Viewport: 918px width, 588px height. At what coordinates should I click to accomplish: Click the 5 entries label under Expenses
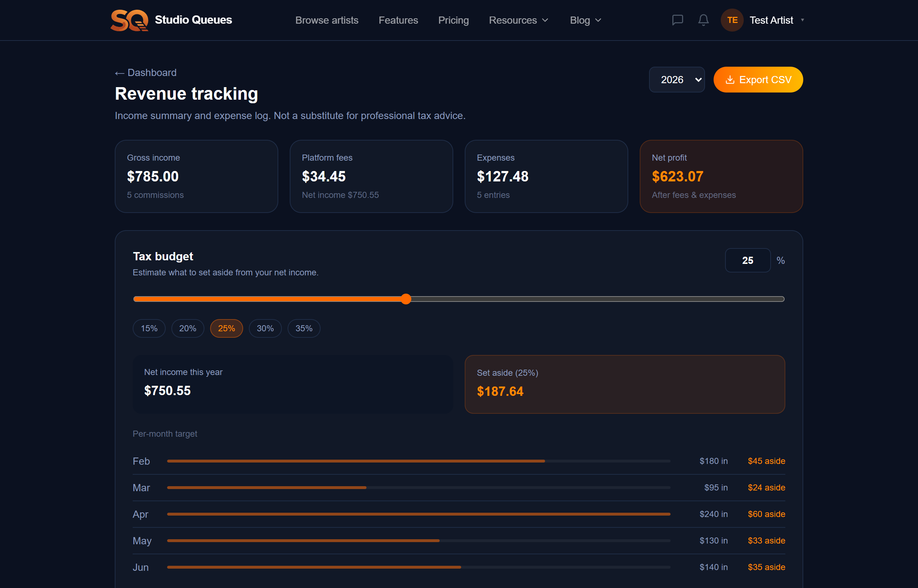493,195
